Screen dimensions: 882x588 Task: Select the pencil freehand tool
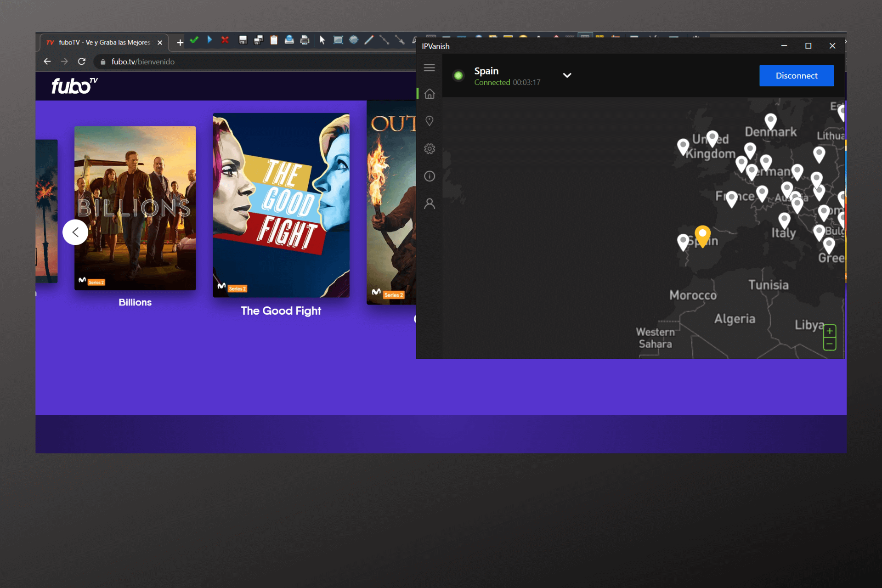coord(369,40)
